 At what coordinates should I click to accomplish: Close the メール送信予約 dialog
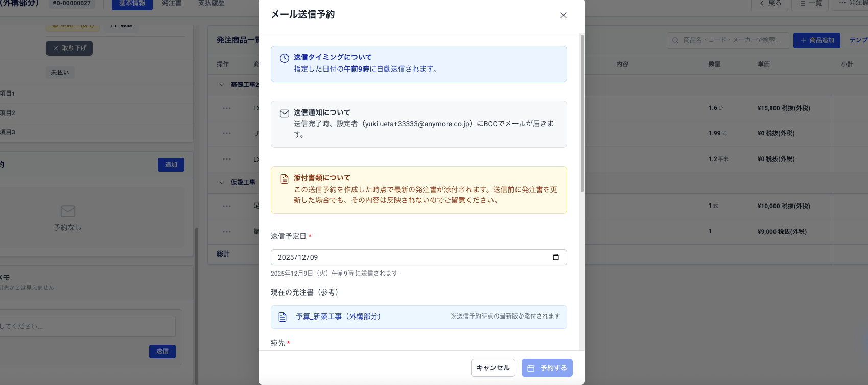click(x=564, y=15)
